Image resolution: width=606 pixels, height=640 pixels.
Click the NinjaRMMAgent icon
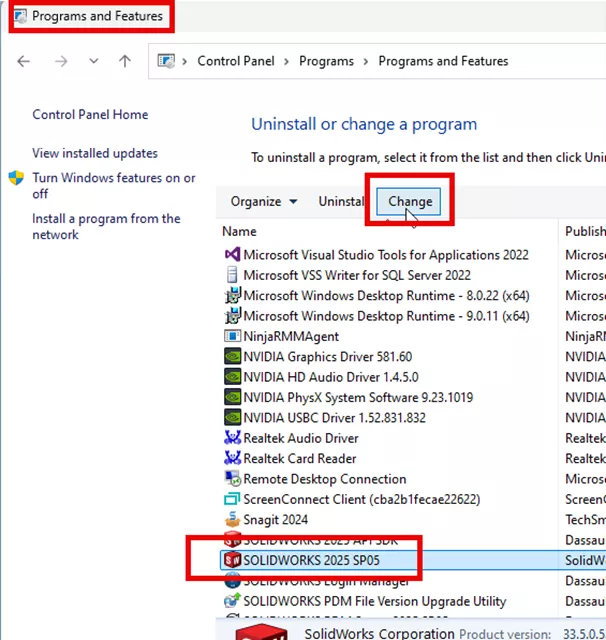pos(232,336)
